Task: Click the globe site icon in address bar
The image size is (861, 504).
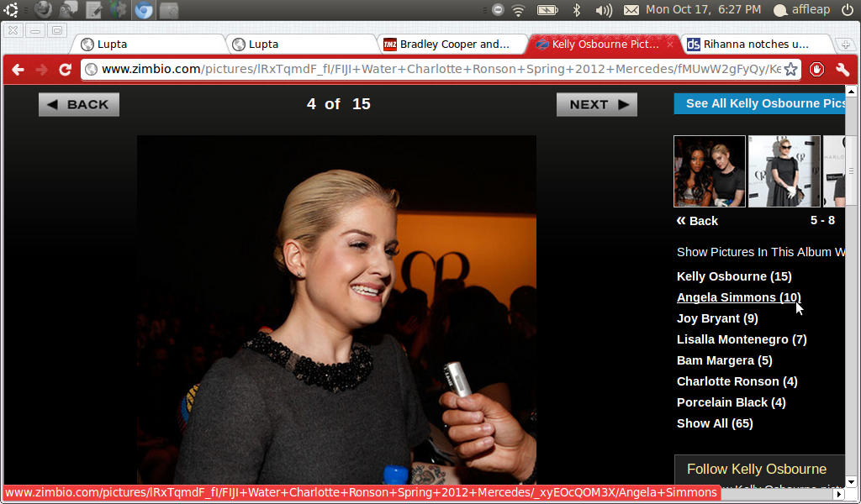Action: coord(91,69)
